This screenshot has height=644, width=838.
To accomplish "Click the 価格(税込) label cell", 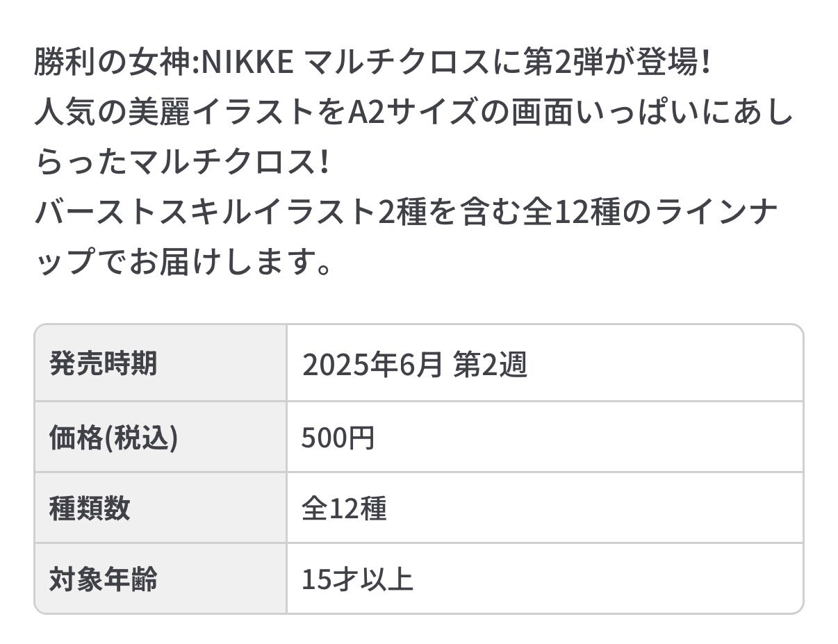I will coord(113,438).
